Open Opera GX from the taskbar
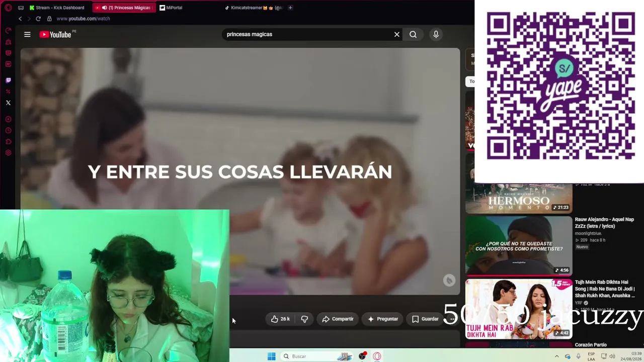The width and height of the screenshot is (644, 362). [377, 356]
